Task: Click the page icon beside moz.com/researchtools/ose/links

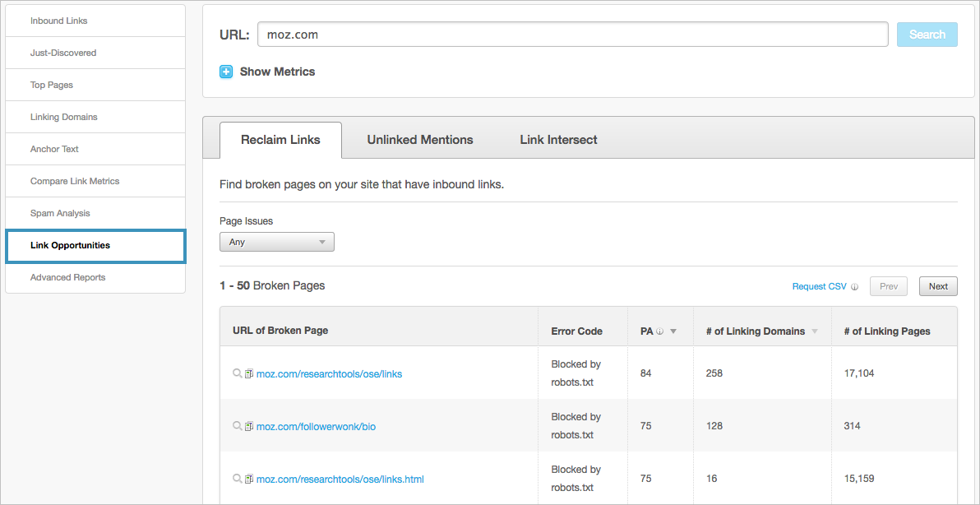Action: pos(249,373)
